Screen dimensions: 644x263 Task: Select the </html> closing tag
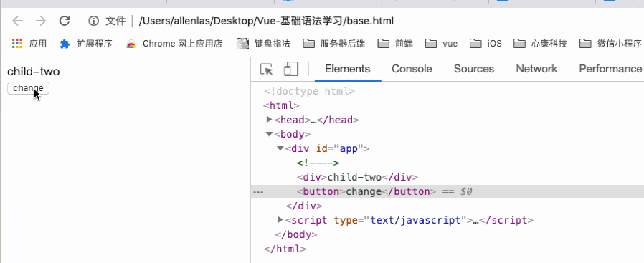click(x=285, y=249)
